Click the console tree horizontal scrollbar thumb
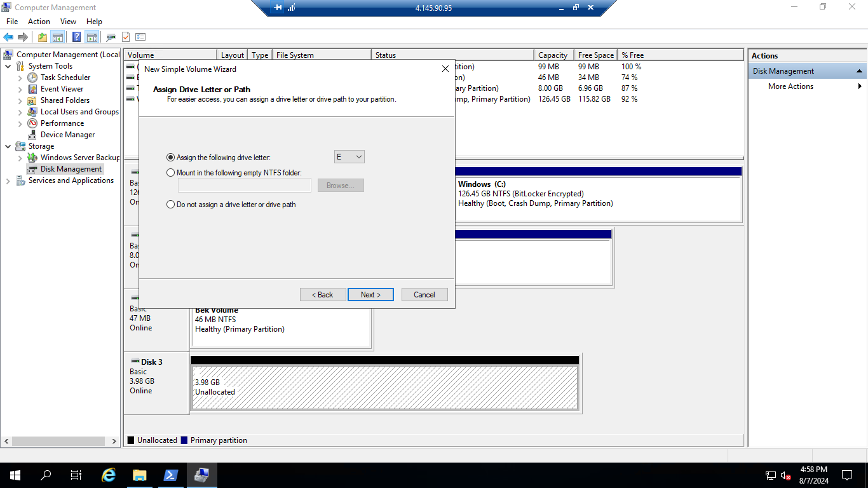Viewport: 868px width, 488px height. pos(58,441)
